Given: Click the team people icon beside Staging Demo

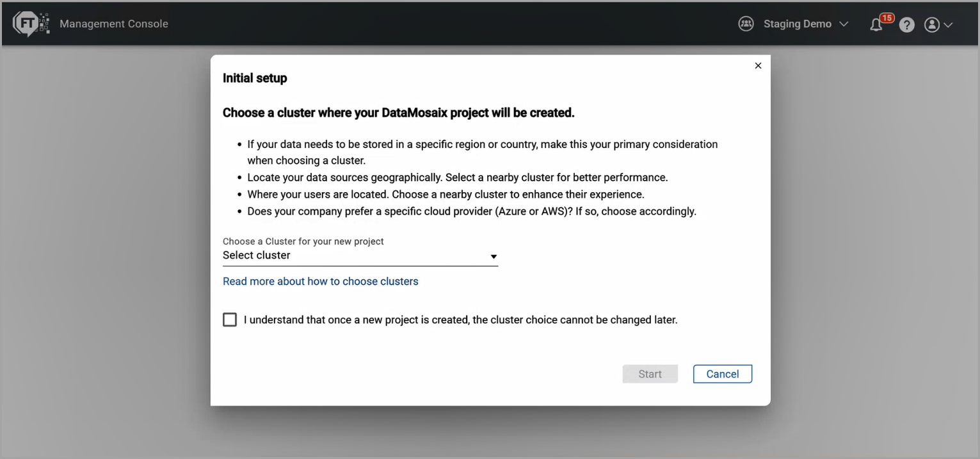Looking at the screenshot, I should point(746,24).
